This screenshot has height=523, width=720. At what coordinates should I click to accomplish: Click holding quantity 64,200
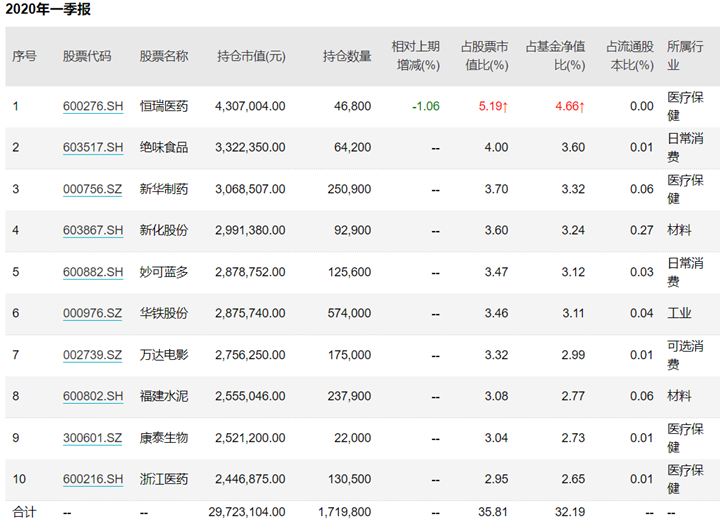pyautogui.click(x=353, y=147)
